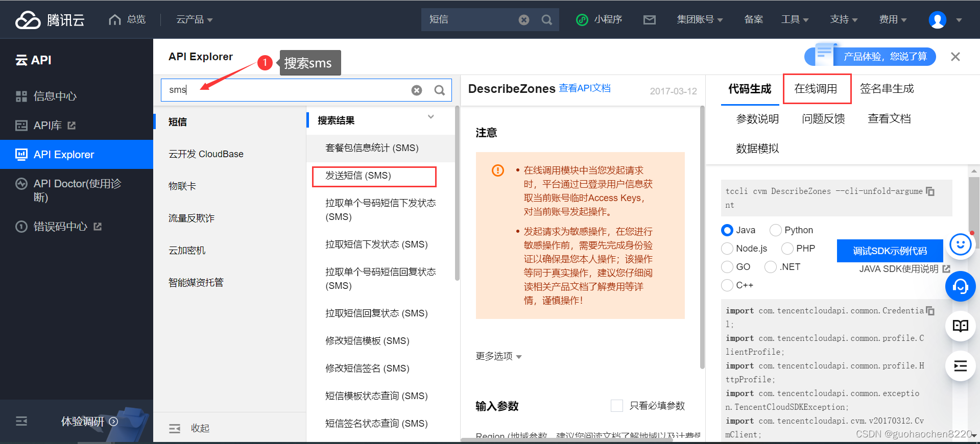The width and height of the screenshot is (980, 444).
Task: Click the 调试SDK示例代码 button
Action: tap(890, 251)
